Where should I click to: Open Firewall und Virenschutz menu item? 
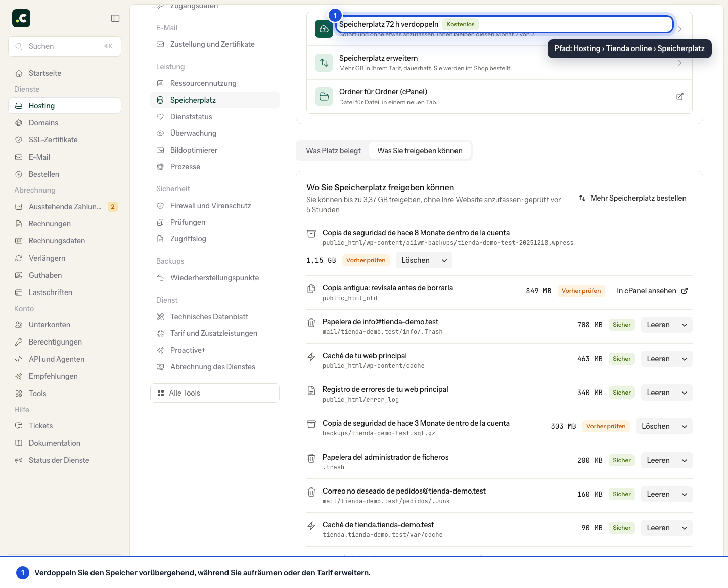(x=215, y=206)
